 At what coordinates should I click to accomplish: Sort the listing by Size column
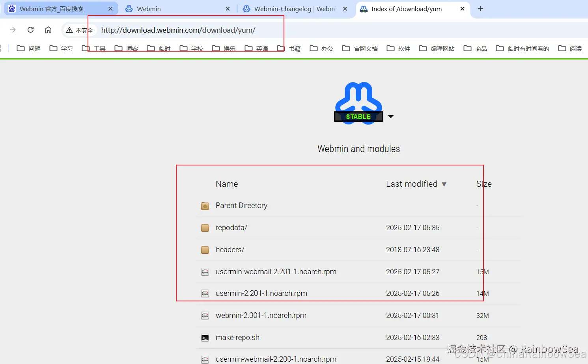coord(484,184)
